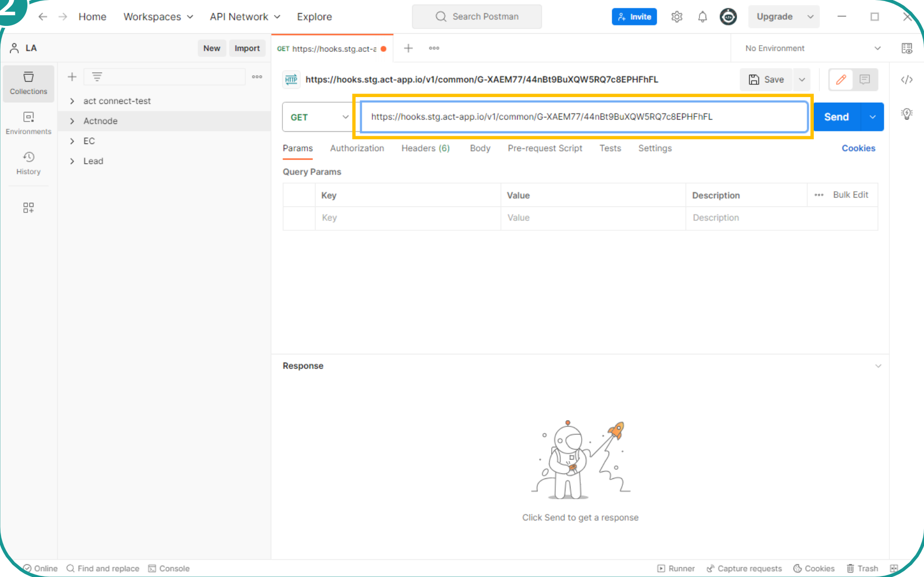The image size is (924, 577).
Task: Open the configure workspace sidebar icon
Action: pos(28,208)
